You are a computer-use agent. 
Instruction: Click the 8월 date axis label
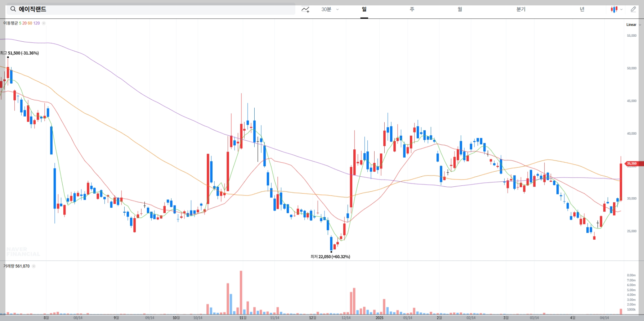[46, 318]
